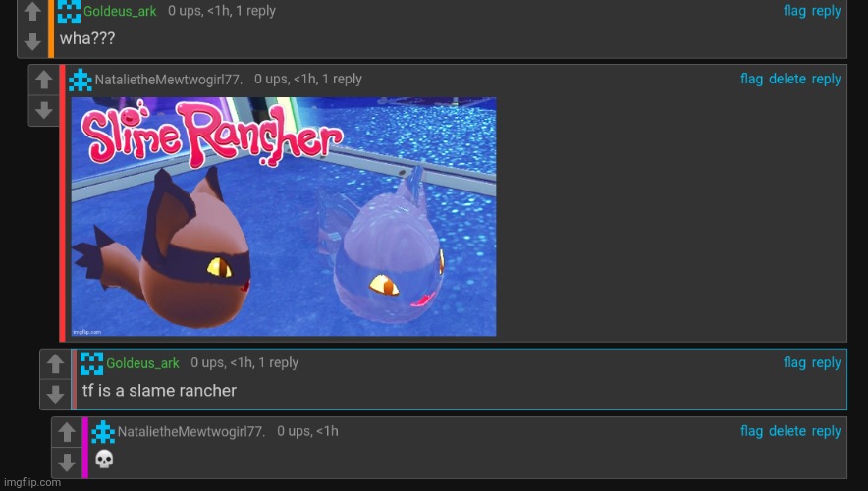
Task: Downvote the skull emoji comment
Action: point(67,463)
